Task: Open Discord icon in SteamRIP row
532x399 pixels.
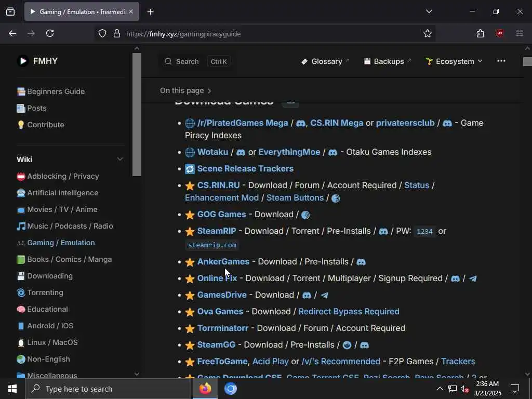Action: [x=383, y=231]
